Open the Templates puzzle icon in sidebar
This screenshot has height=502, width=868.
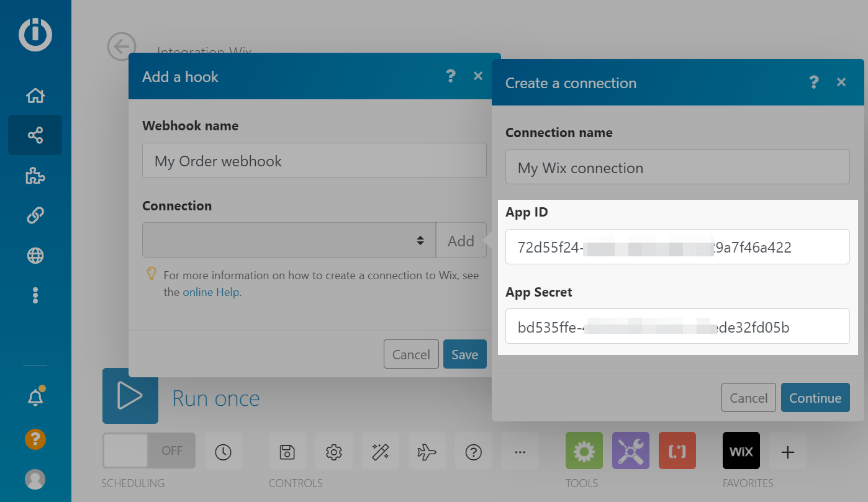[x=35, y=176]
